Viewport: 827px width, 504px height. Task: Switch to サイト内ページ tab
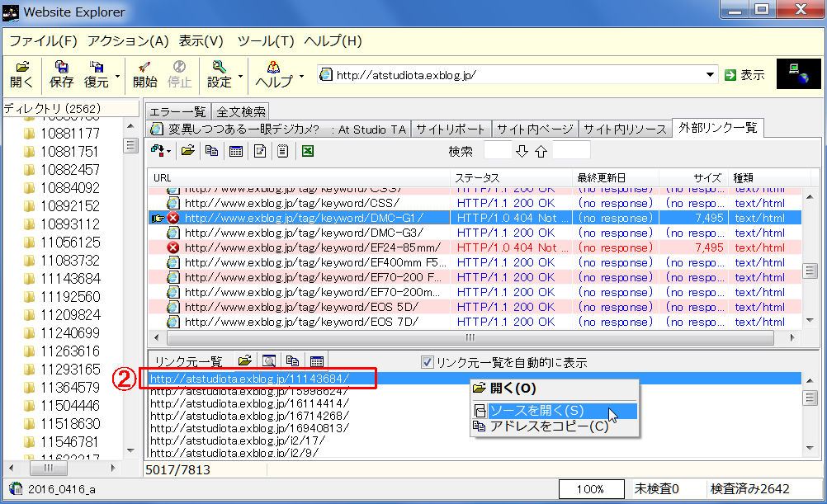pos(535,130)
